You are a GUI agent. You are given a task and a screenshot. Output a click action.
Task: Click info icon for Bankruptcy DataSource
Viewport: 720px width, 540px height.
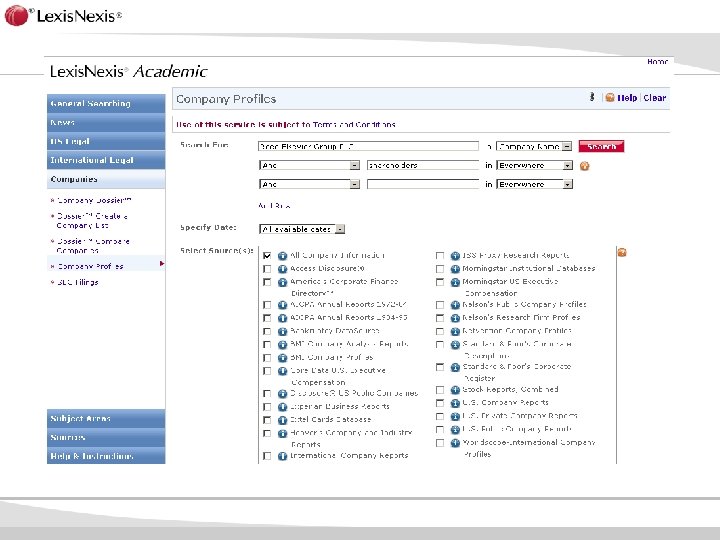tap(282, 332)
